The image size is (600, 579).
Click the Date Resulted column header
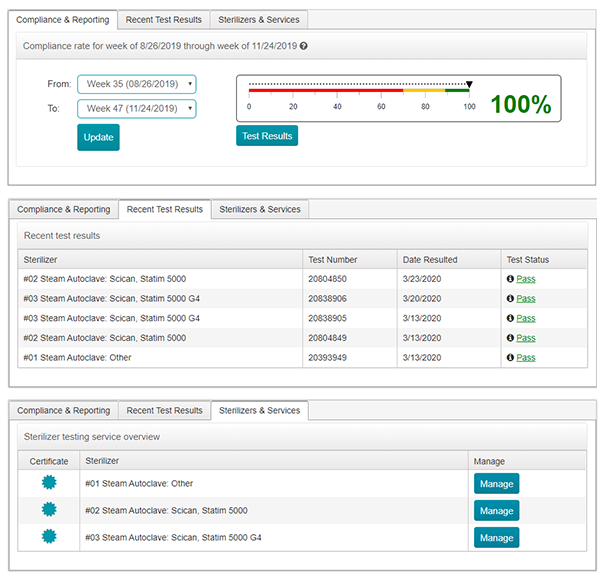tap(429, 260)
